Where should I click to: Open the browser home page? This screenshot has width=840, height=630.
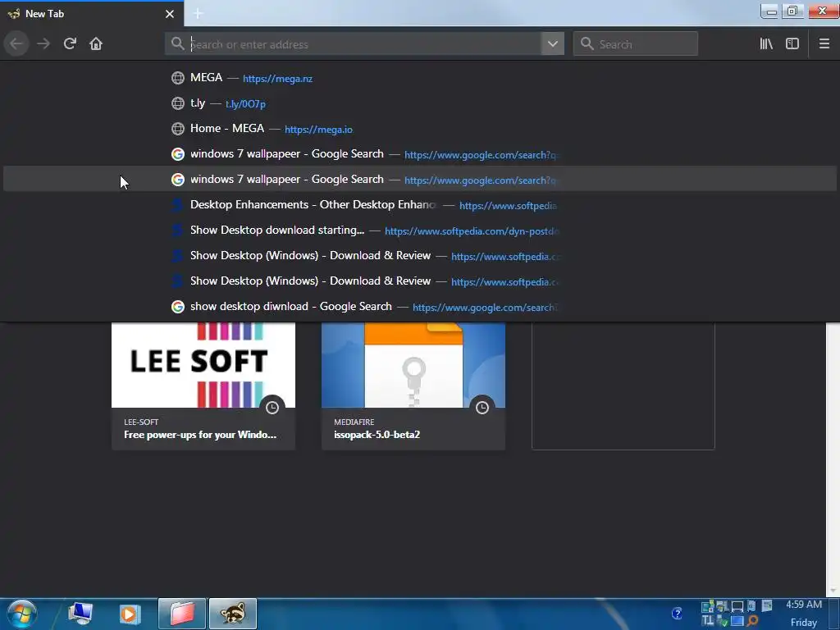tap(96, 44)
